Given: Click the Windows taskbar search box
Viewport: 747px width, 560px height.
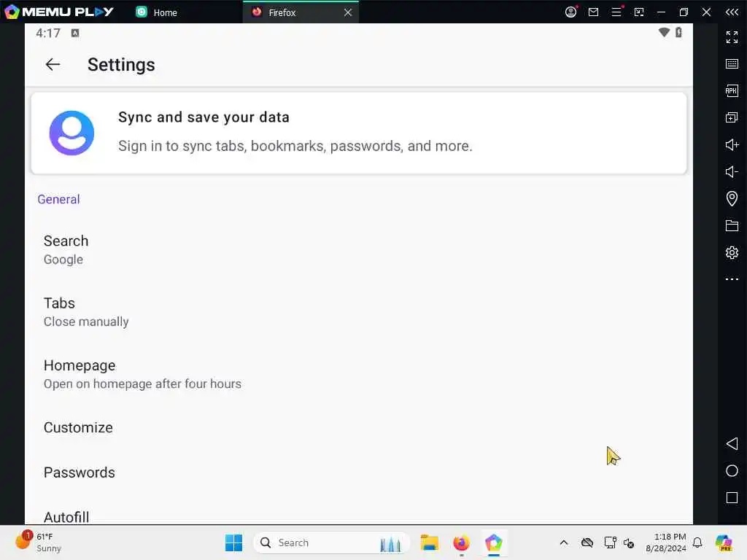Looking at the screenshot, I should tap(332, 542).
